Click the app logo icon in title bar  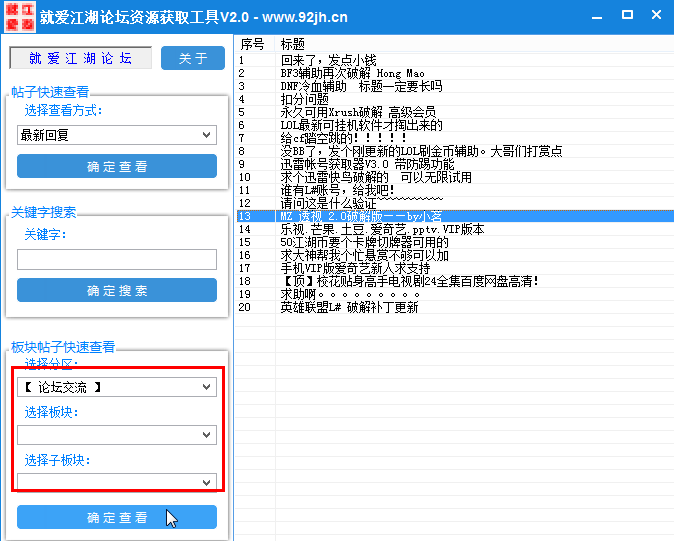pyautogui.click(x=19, y=16)
